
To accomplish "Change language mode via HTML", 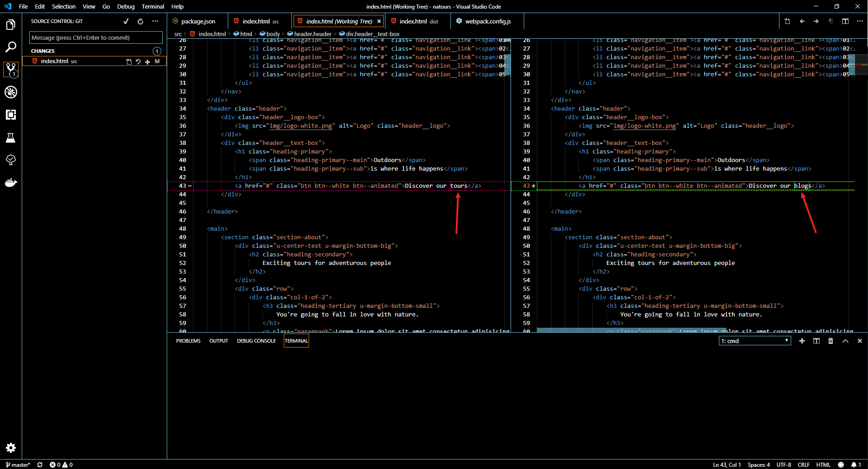I will tap(823, 464).
